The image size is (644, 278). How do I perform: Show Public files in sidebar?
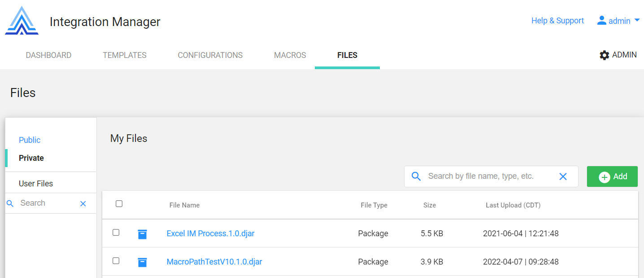[x=30, y=140]
